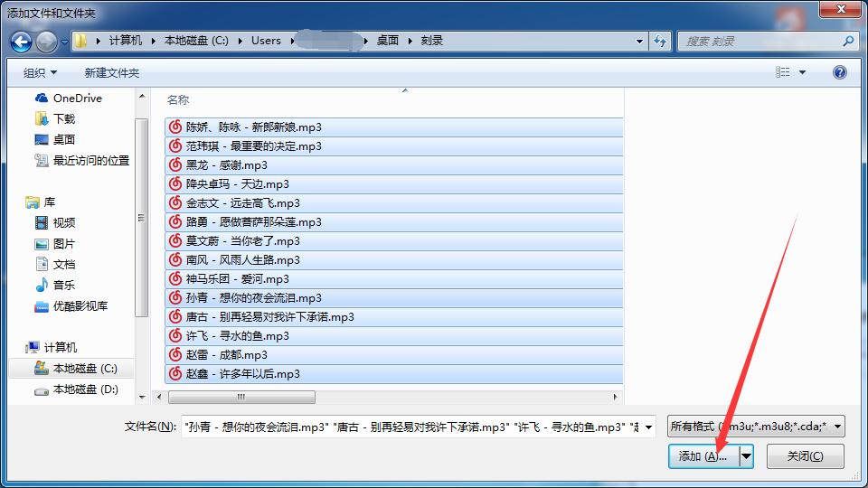Viewport: 868px width, 488px height.
Task: Click the icon of 赵鑫 - 许多年以后.mp3
Action: coord(175,373)
